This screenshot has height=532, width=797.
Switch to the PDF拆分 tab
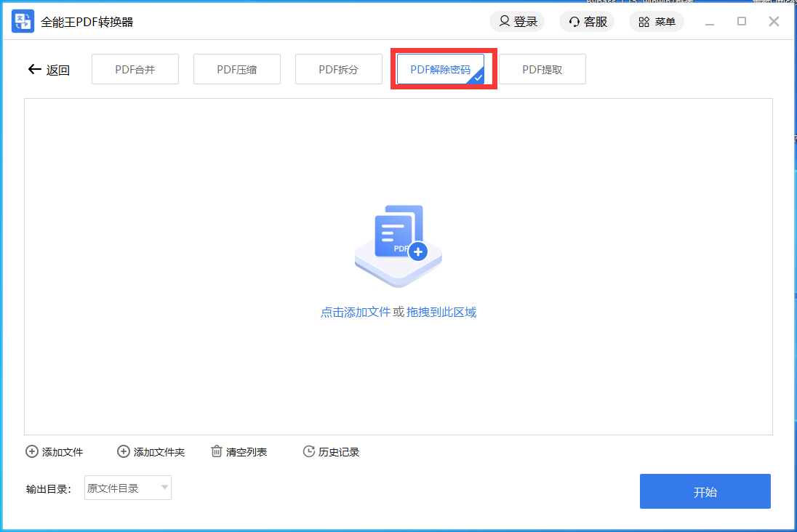tap(339, 69)
